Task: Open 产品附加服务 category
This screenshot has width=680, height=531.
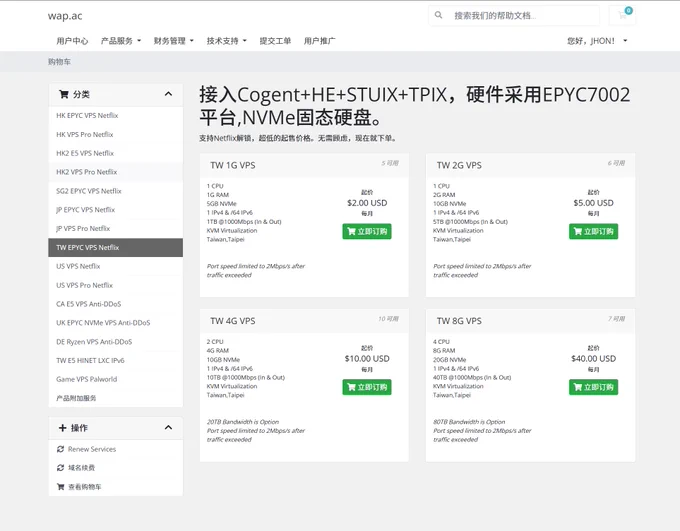Action: (x=115, y=398)
